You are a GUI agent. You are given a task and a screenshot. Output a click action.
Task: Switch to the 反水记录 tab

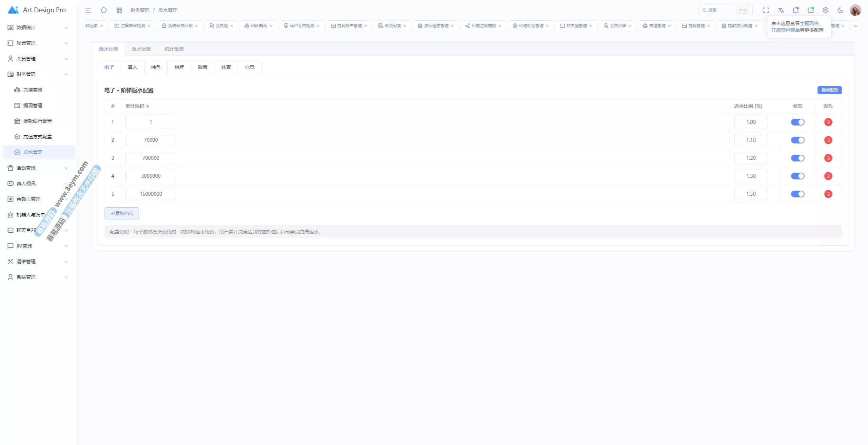(x=141, y=49)
